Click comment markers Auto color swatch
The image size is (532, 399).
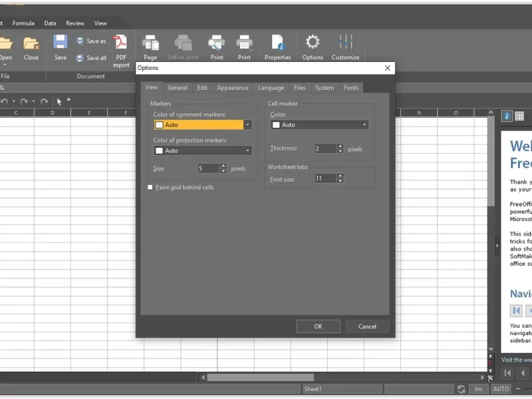tap(159, 125)
